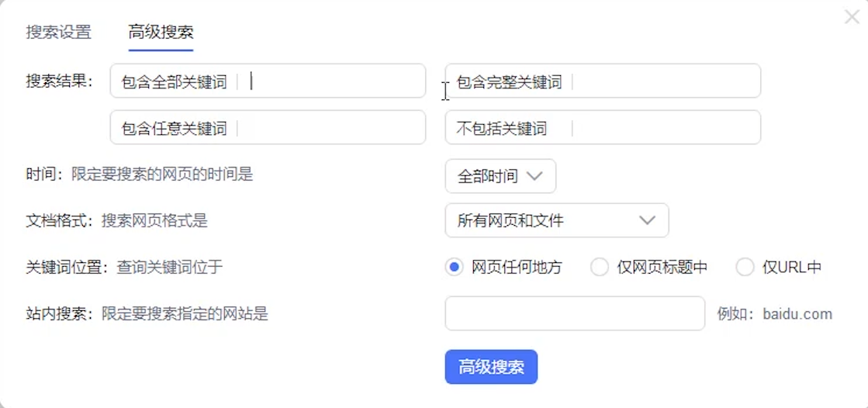The image size is (868, 408).
Task: Click the 搜索结果 label
Action: pos(59,81)
